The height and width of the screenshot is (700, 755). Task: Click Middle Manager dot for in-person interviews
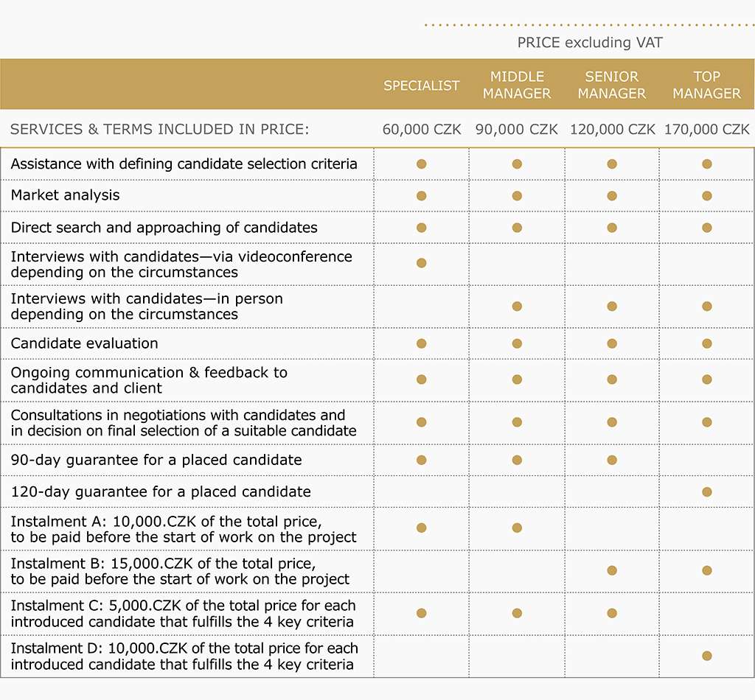click(x=517, y=306)
